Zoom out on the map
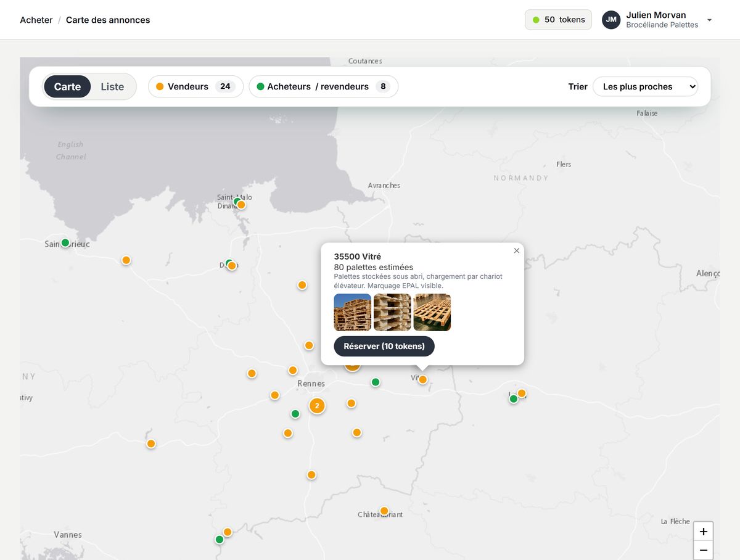Image resolution: width=740 pixels, height=560 pixels. 703,550
